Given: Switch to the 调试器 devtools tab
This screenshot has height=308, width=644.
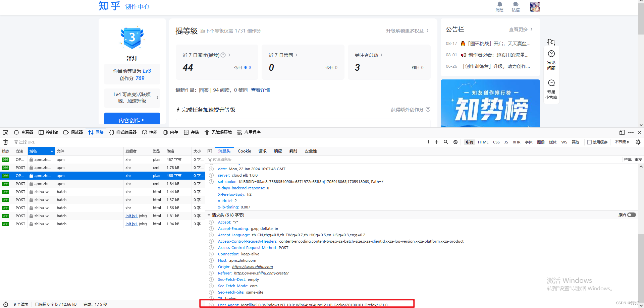Looking at the screenshot, I should pos(73,132).
